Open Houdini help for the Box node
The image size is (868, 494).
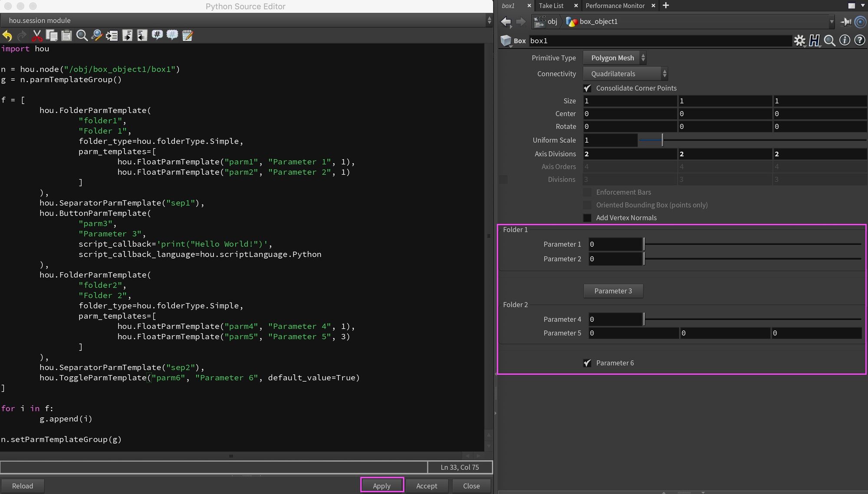[x=860, y=40]
